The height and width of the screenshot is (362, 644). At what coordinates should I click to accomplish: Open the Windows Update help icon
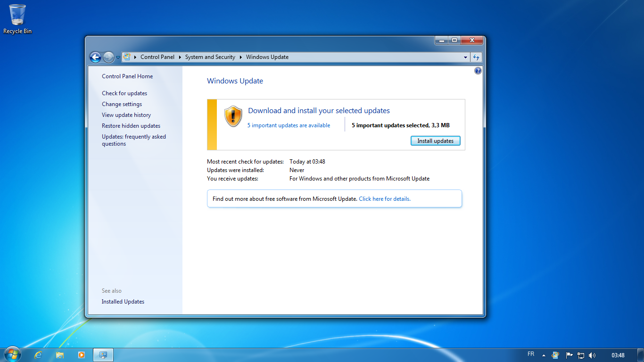[478, 71]
